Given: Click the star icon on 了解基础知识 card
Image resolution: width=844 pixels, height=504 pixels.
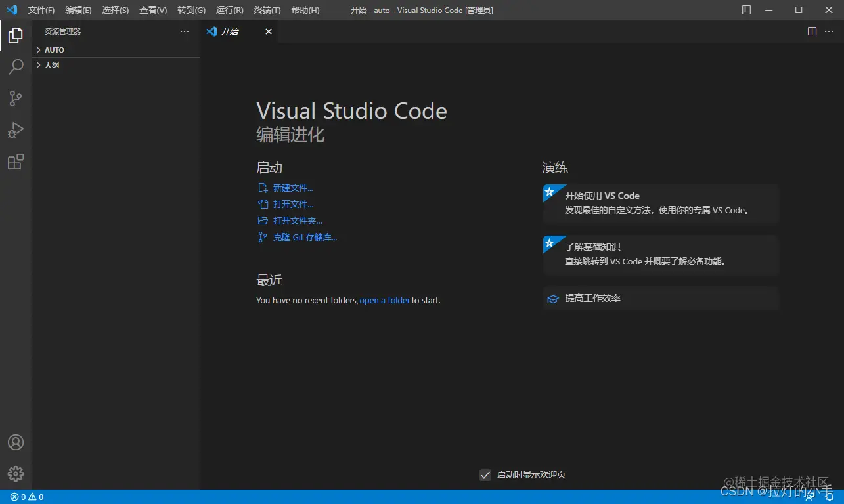Looking at the screenshot, I should coord(550,243).
